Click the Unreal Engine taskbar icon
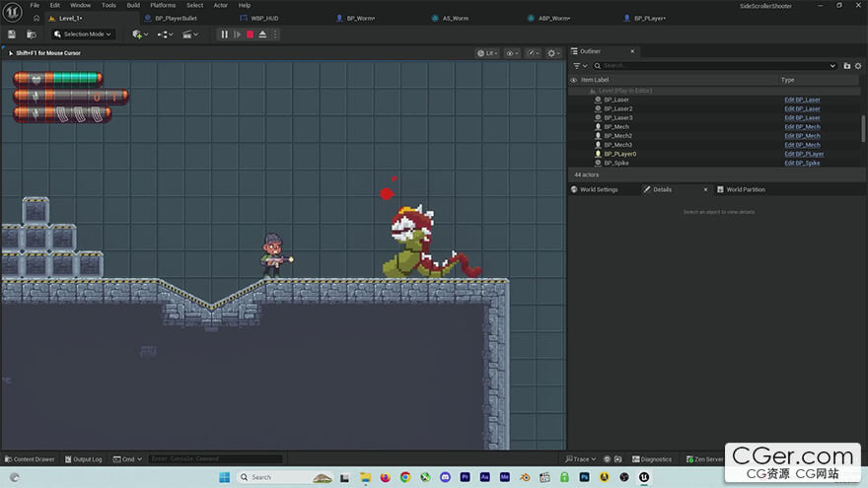This screenshot has height=488, width=868. 644,477
